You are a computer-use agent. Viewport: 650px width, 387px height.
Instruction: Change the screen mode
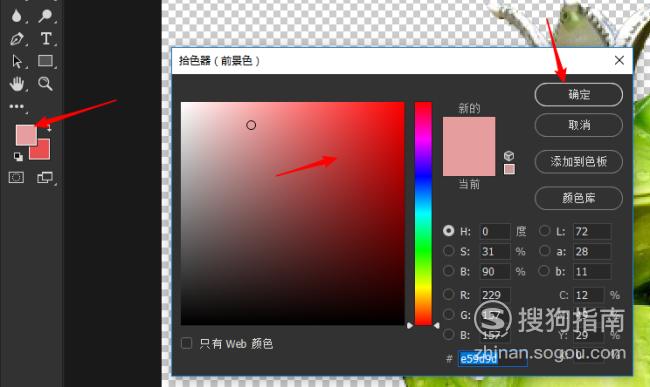pos(45,177)
